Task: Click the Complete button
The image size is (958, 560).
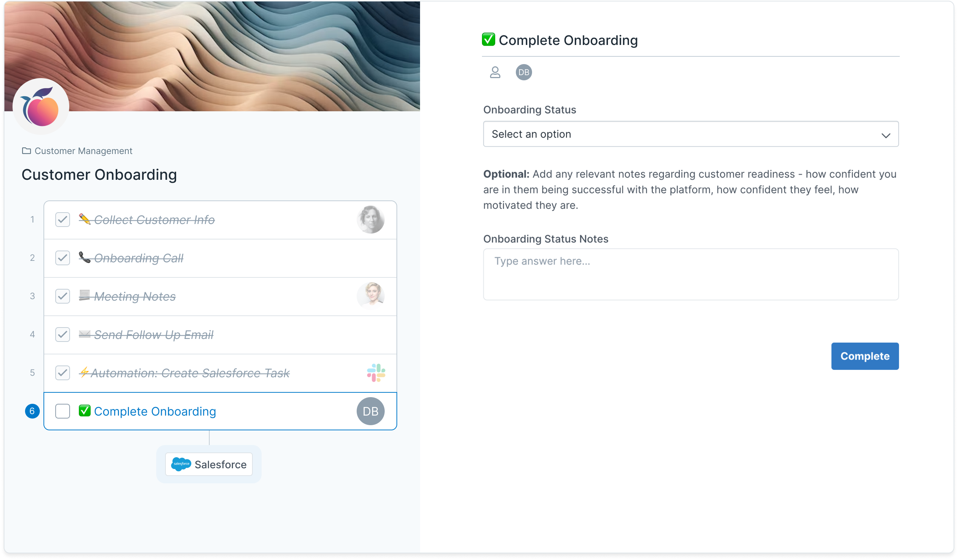Action: click(865, 356)
